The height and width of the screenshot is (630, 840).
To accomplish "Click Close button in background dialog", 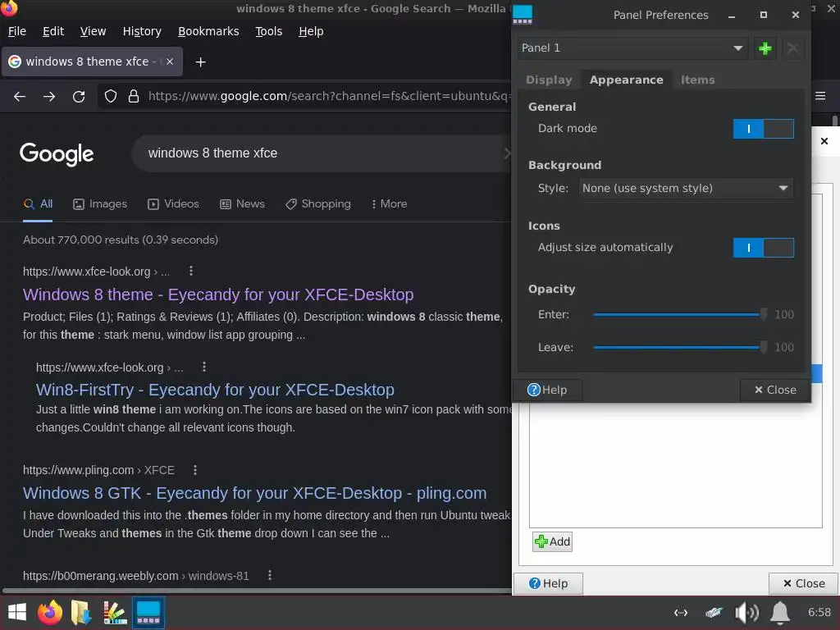I will pyautogui.click(x=804, y=583).
